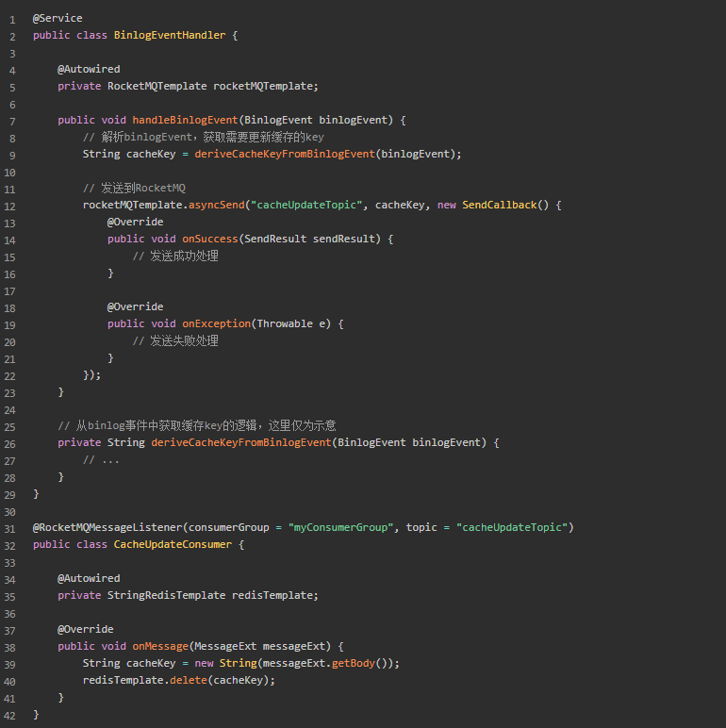Click the private keyword on line 35
The image size is (726, 728).
[x=79, y=596]
